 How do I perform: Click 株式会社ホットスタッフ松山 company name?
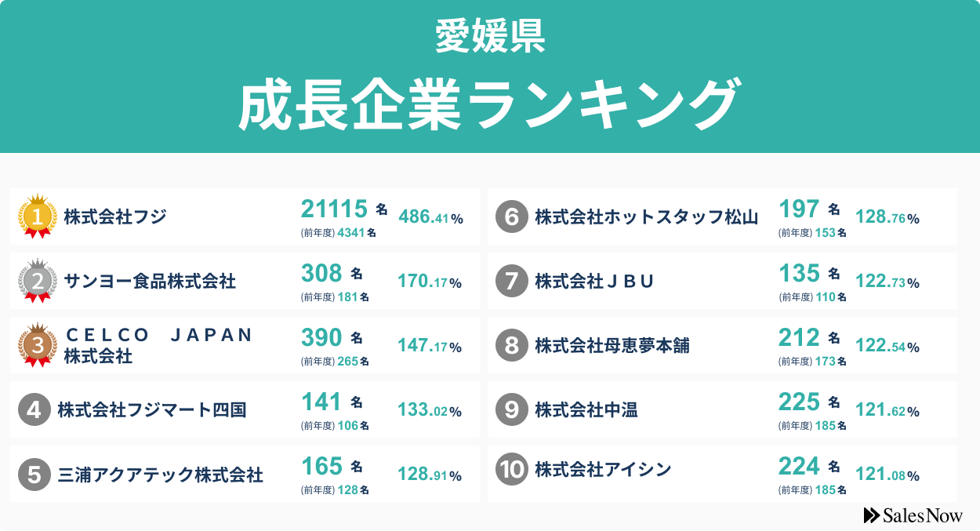(x=647, y=216)
